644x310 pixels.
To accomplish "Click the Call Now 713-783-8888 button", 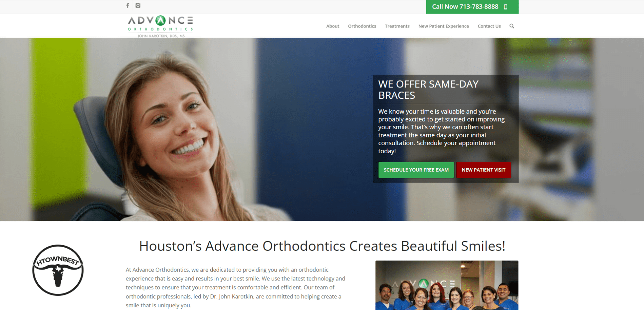I will click(472, 7).
